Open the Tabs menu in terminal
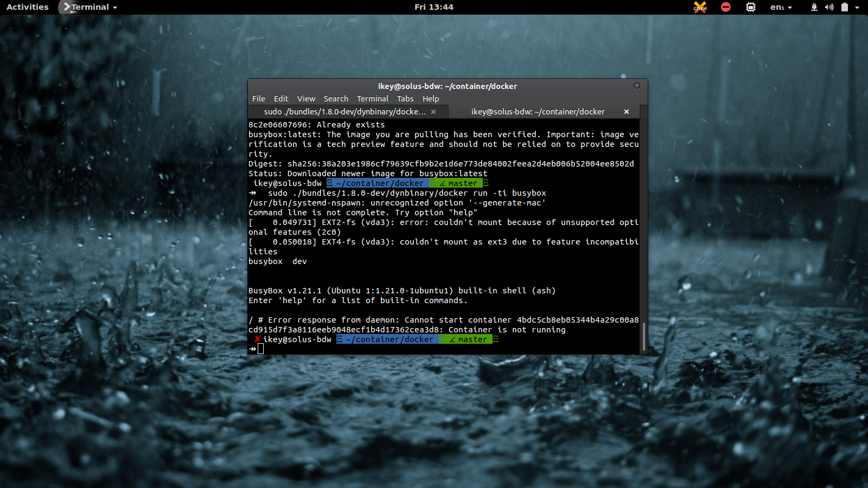The image size is (868, 488). pos(405,99)
